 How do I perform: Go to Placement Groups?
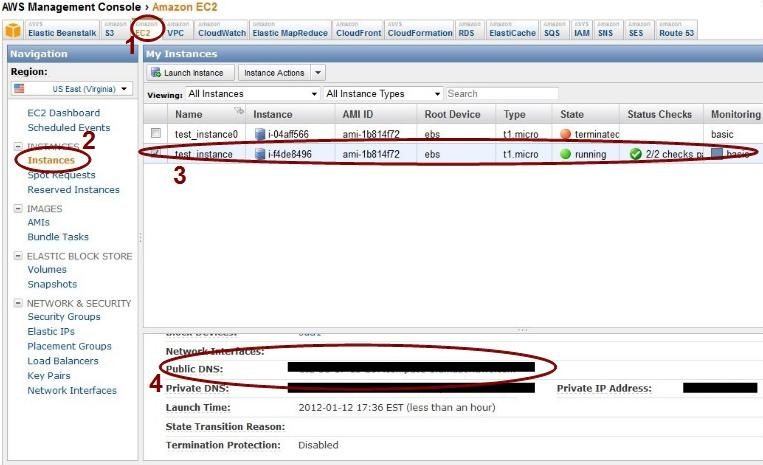tap(70, 346)
